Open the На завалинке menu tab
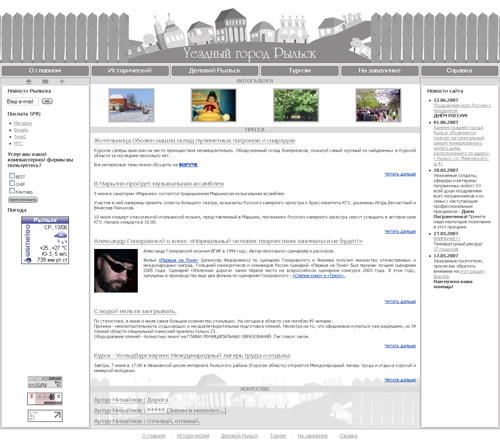This screenshot has width=500, height=441. coord(380,71)
